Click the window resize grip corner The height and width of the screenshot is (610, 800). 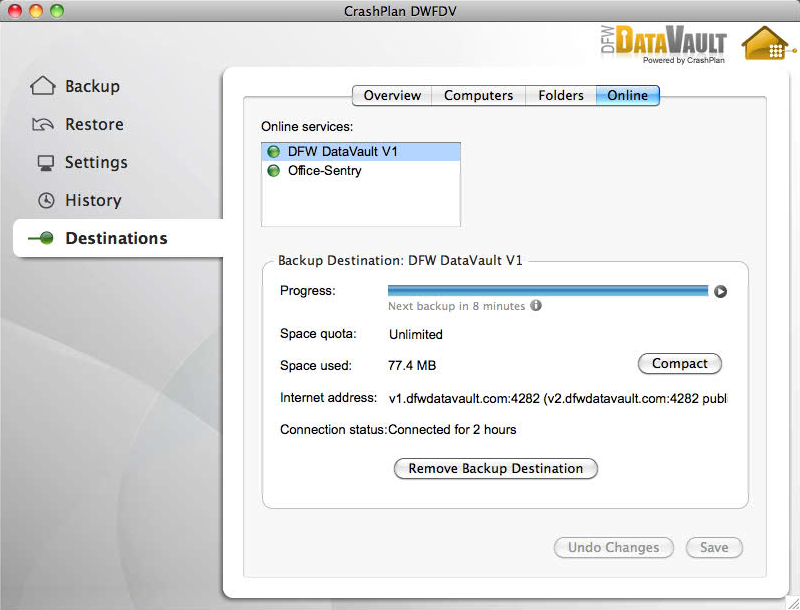[793, 603]
